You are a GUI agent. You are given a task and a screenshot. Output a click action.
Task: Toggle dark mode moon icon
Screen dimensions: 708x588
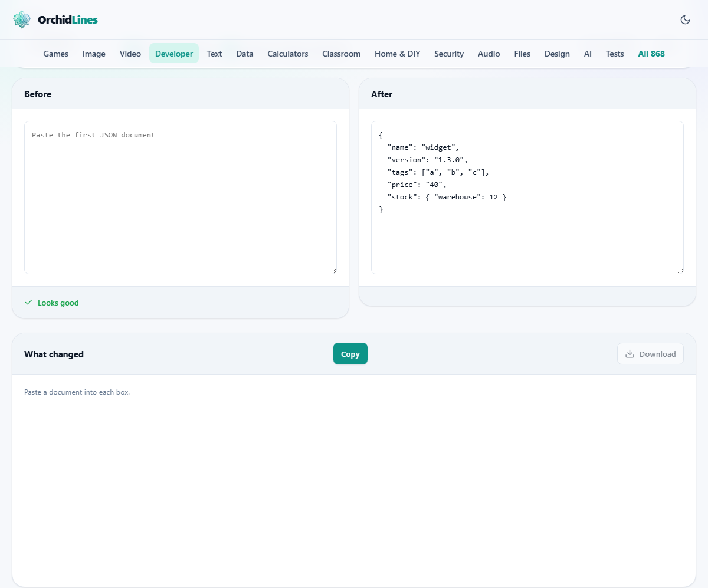click(685, 19)
